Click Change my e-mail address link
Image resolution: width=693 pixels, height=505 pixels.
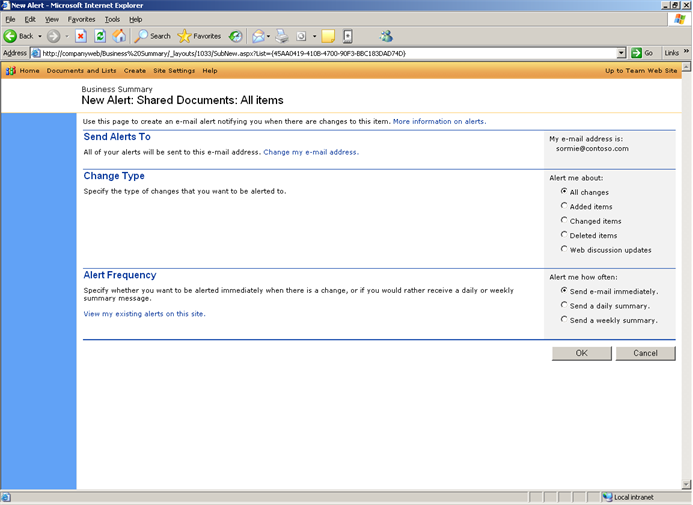coord(311,152)
